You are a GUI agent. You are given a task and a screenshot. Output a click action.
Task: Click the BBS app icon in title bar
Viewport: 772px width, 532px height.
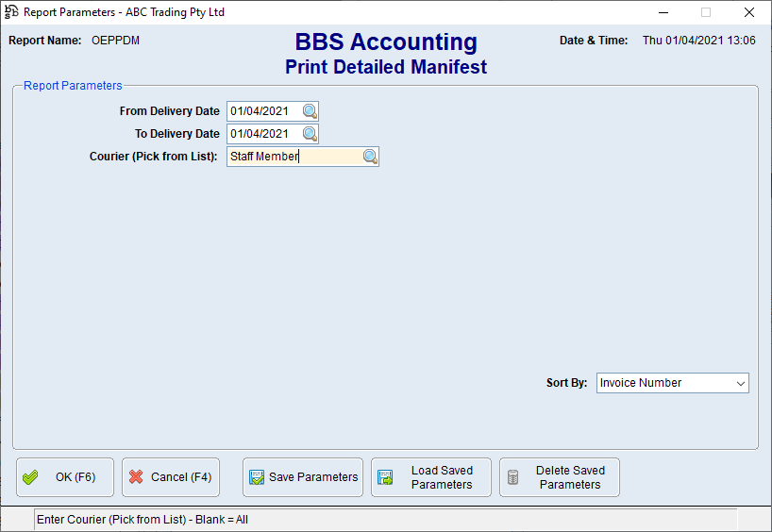11,12
